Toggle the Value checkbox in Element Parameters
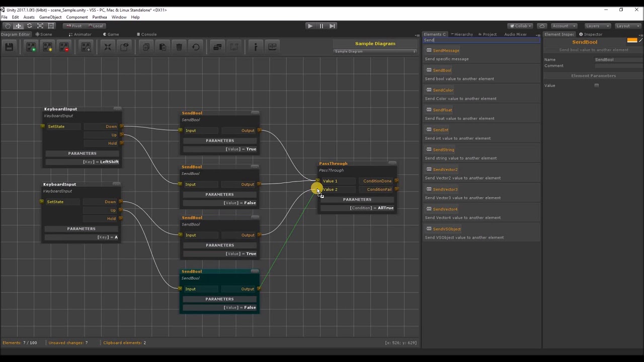The image size is (644, 362). [597, 85]
